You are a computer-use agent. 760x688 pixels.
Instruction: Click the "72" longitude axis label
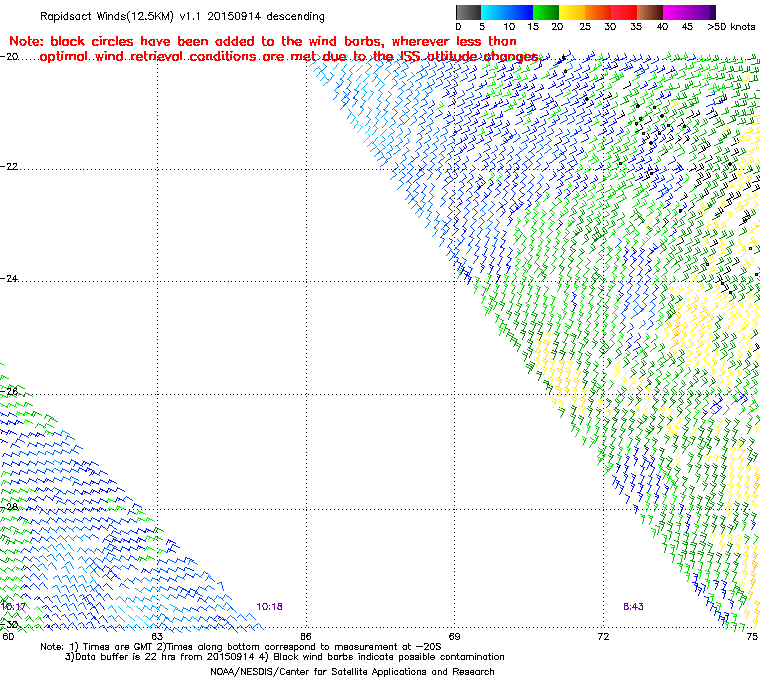point(603,636)
